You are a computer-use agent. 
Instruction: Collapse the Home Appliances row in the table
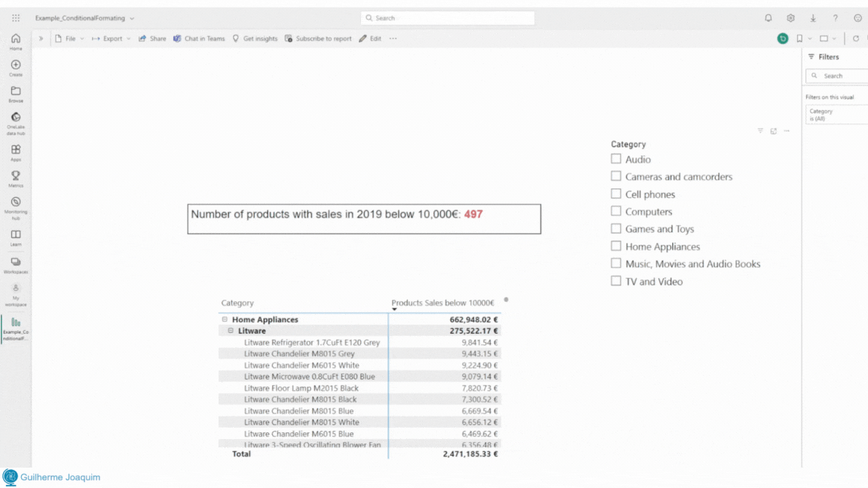click(224, 319)
